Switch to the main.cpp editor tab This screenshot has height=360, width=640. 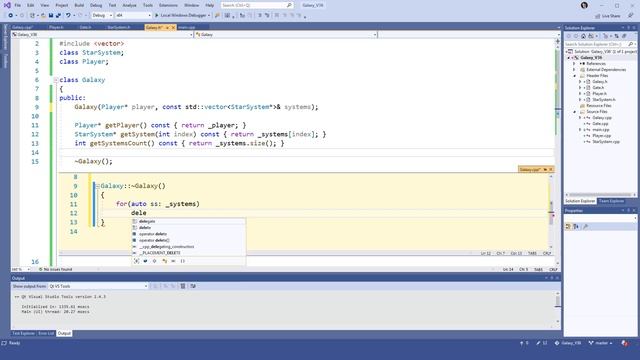pyautogui.click(x=187, y=27)
